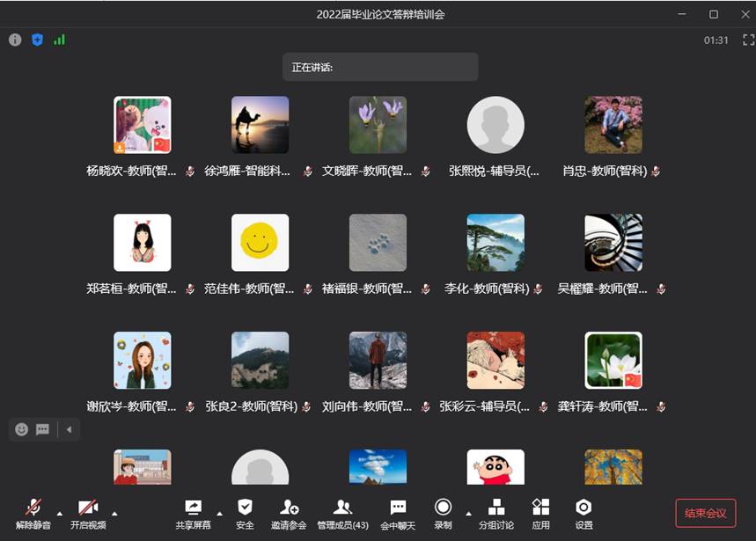Click the meeting info icon
This screenshot has height=541, width=756.
click(x=15, y=40)
